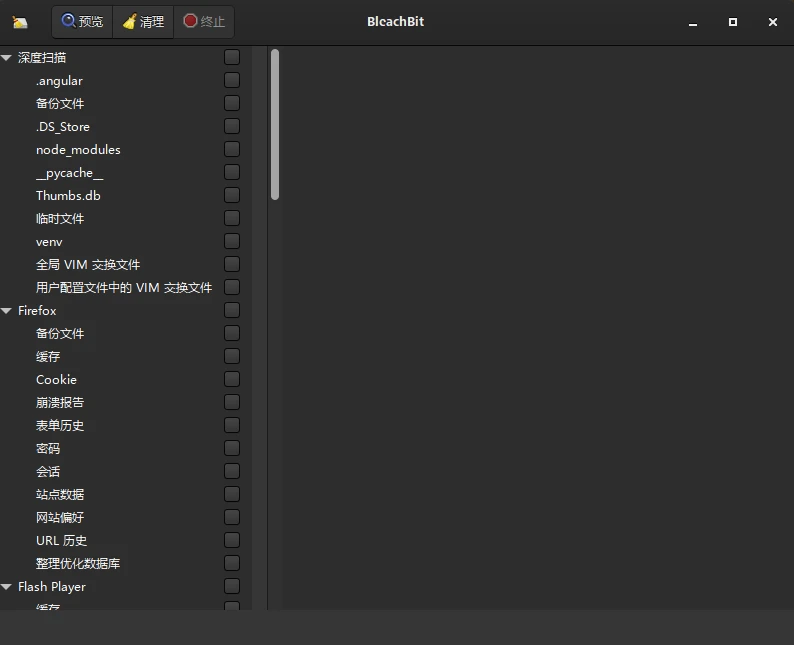Viewport: 794px width, 645px height.
Task: Tick the URL 历史 checkbox
Action: (x=232, y=540)
